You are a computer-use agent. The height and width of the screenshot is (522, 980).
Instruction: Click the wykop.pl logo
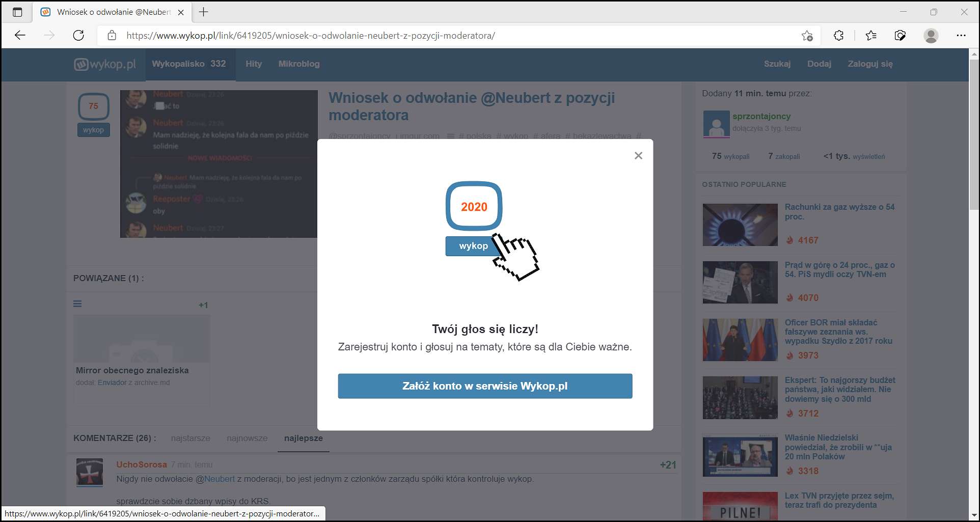pos(105,64)
